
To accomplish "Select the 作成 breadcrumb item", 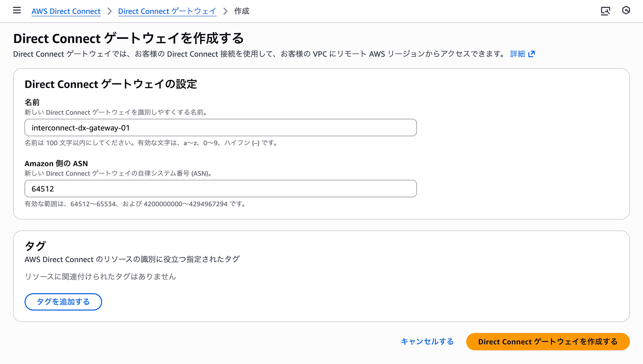I will tap(241, 11).
